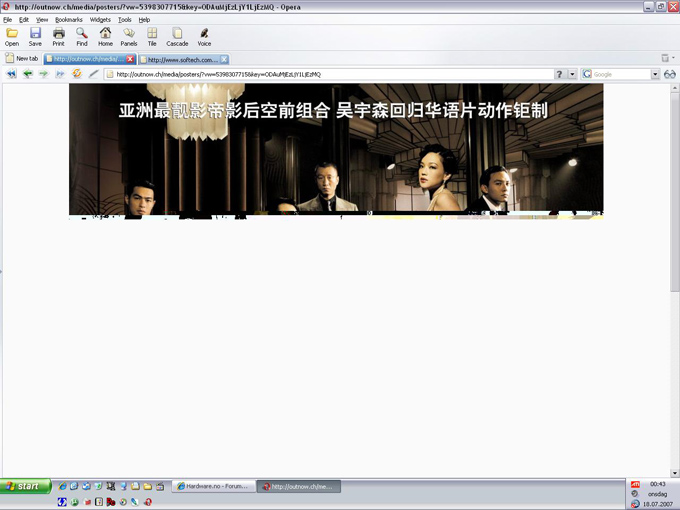Reload the page with orange refresh icon
This screenshot has width=680, height=510.
(x=77, y=74)
